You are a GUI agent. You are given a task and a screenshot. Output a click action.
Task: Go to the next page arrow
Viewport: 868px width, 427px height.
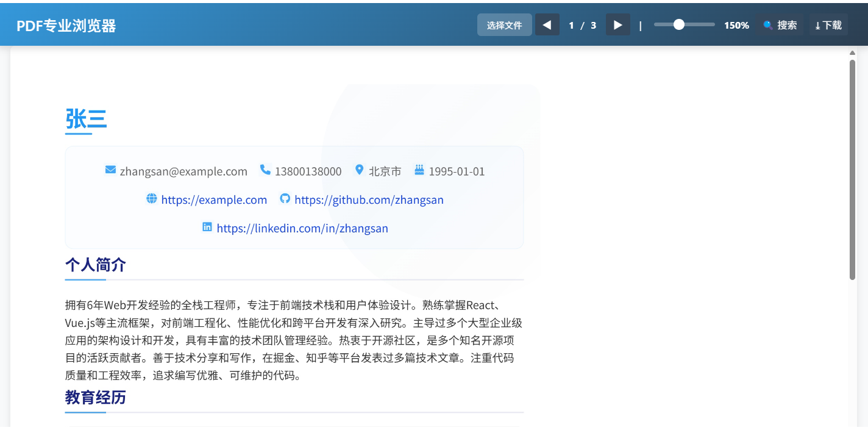pyautogui.click(x=617, y=25)
